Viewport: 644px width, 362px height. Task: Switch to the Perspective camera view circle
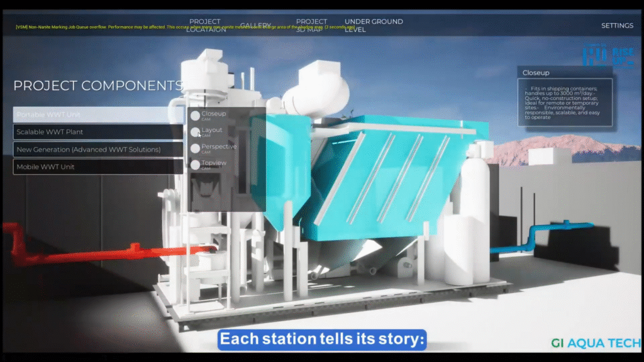coord(196,148)
